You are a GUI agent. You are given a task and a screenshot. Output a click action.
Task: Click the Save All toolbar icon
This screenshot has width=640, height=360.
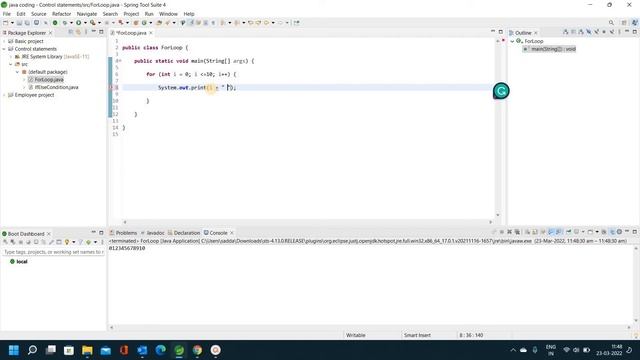tap(27, 23)
